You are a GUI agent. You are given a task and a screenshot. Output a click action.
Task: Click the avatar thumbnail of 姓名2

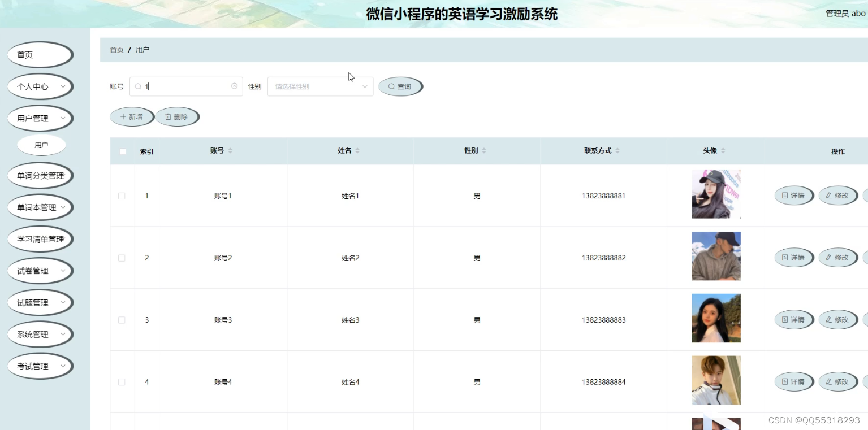click(x=715, y=256)
